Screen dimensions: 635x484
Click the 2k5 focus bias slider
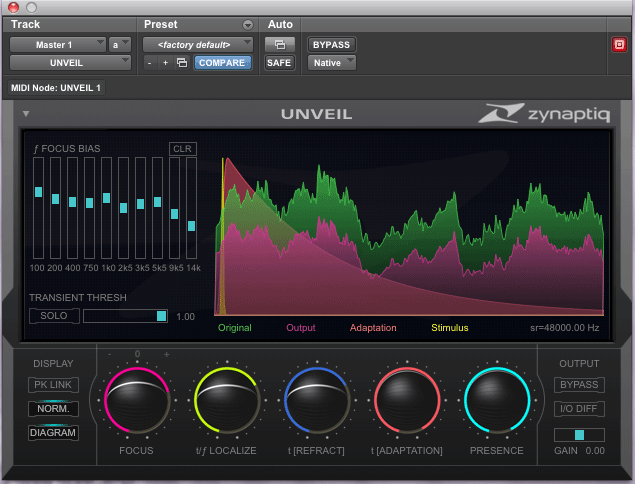(124, 208)
